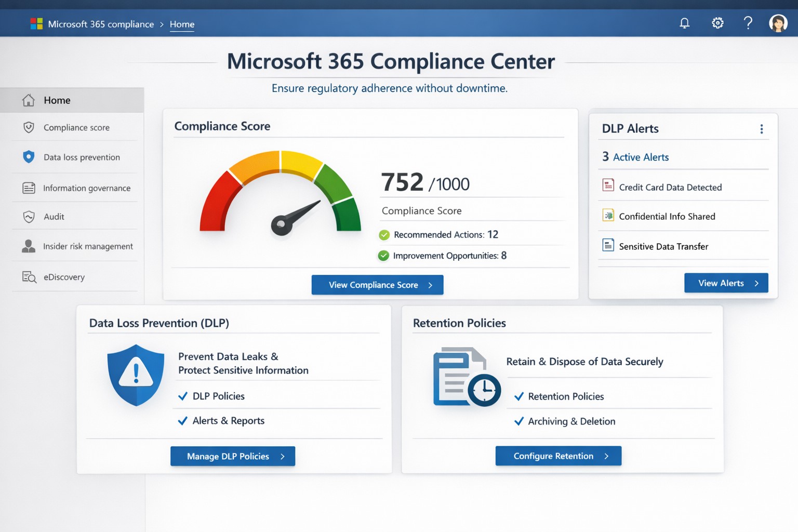Click the View Compliance Score button
The width and height of the screenshot is (798, 532).
(x=377, y=285)
